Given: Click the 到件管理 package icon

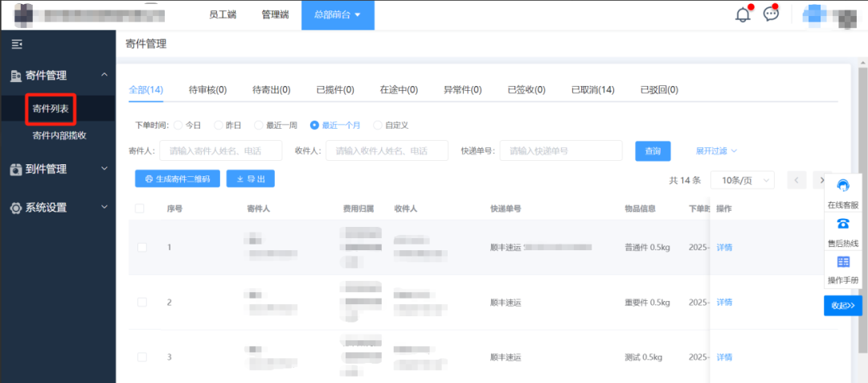Looking at the screenshot, I should tap(16, 170).
